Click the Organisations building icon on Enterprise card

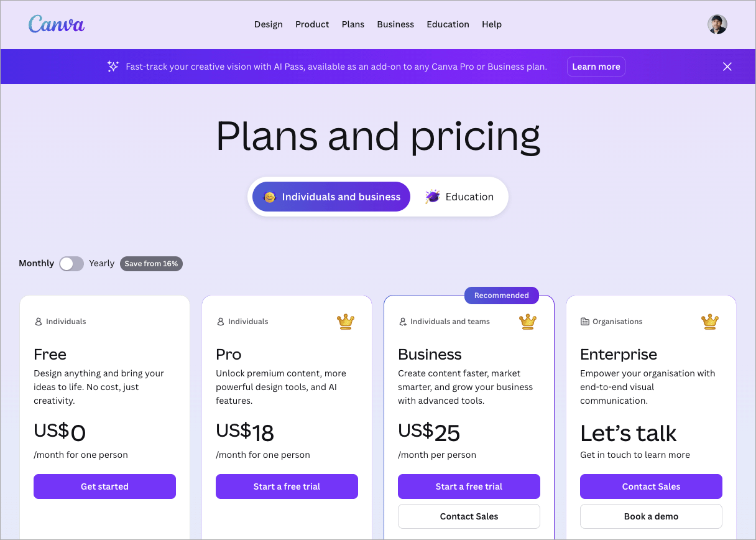[585, 322]
